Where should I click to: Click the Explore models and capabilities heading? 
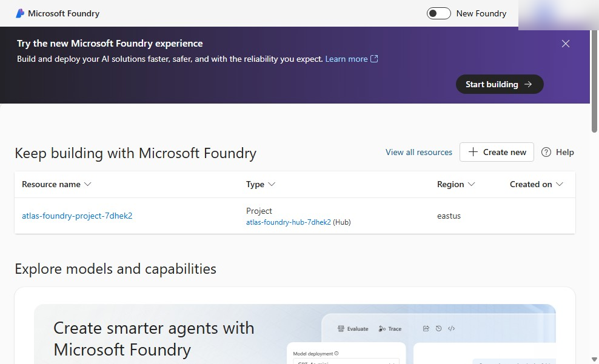point(115,269)
